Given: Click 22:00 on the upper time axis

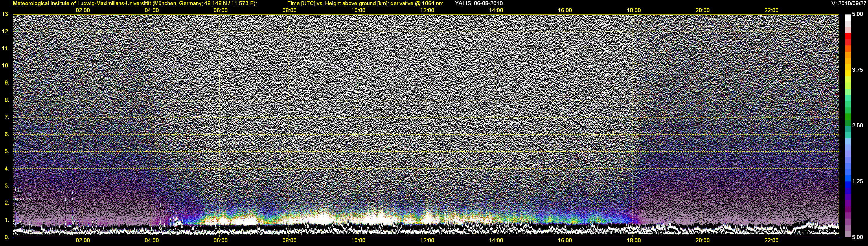Looking at the screenshot, I should [772, 10].
